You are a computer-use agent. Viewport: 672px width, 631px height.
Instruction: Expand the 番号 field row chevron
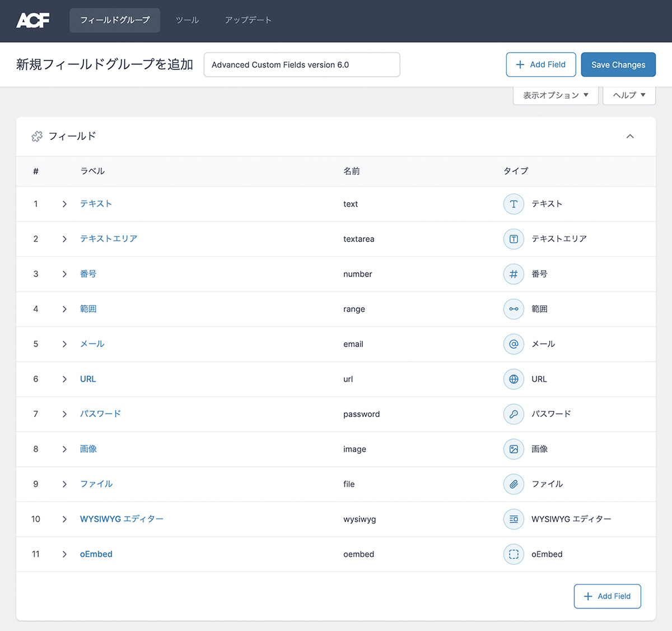click(x=64, y=274)
